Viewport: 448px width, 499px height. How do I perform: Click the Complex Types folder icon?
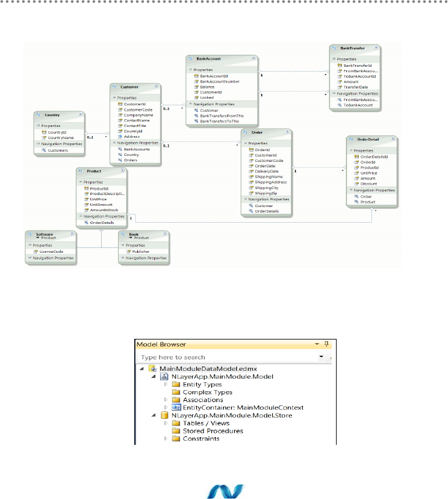click(x=176, y=392)
